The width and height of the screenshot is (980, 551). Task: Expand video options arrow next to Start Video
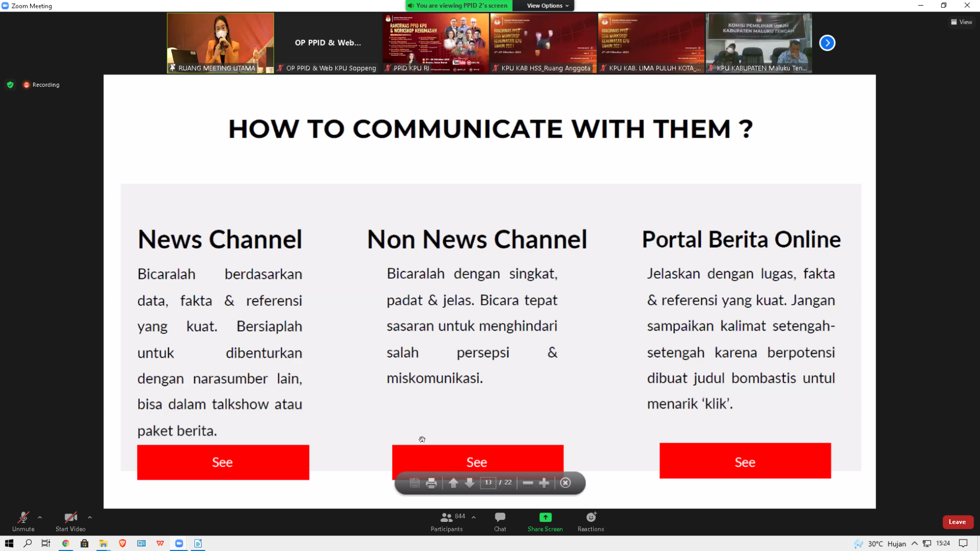(90, 517)
